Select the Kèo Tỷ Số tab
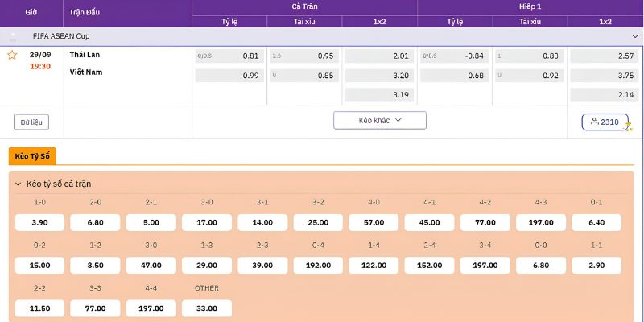Image resolution: width=644 pixels, height=322 pixels. click(x=32, y=156)
